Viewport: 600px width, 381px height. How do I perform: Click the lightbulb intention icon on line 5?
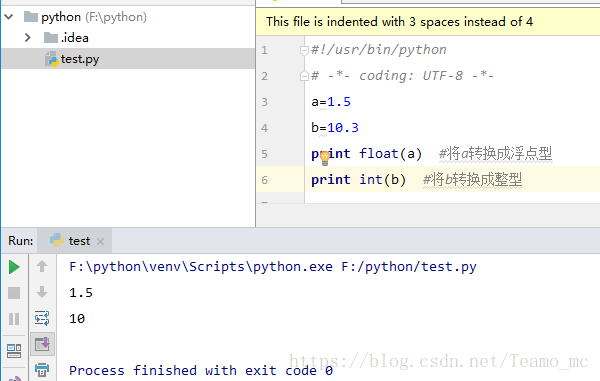point(324,158)
